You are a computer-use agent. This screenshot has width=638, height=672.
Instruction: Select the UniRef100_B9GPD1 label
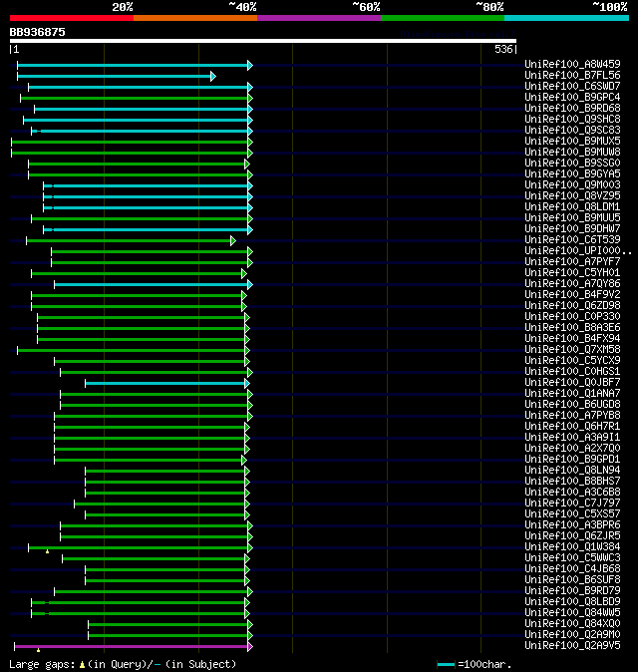(x=572, y=460)
